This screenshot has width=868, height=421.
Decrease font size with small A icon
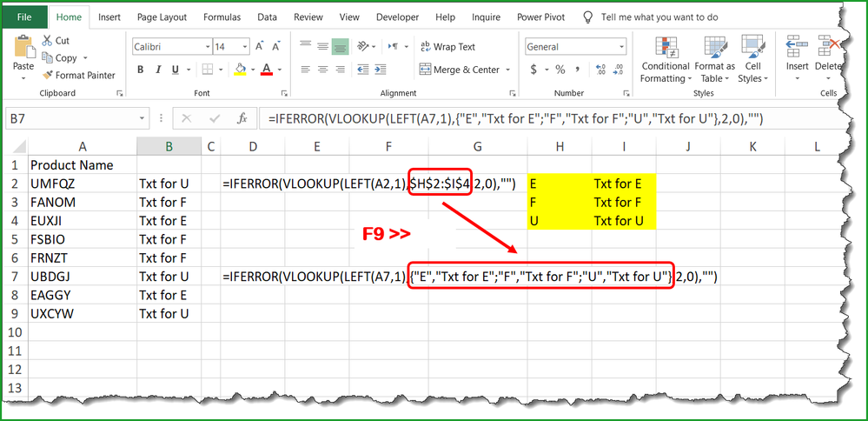pos(275,47)
